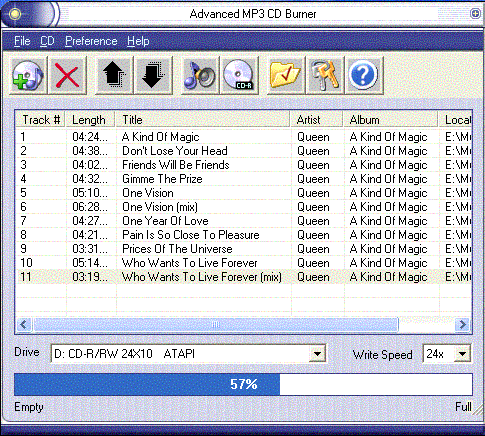Click the CD-R burn disc icon

coord(239,75)
